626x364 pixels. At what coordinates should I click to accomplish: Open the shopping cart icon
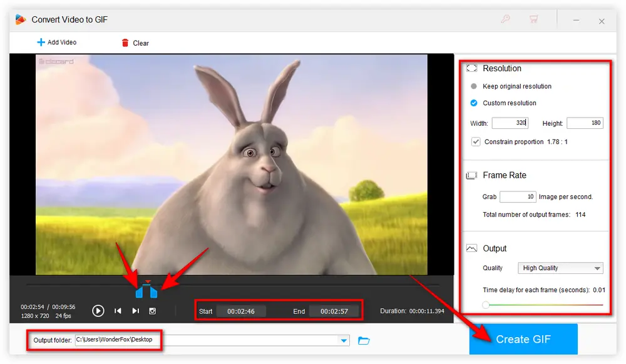[x=533, y=19]
